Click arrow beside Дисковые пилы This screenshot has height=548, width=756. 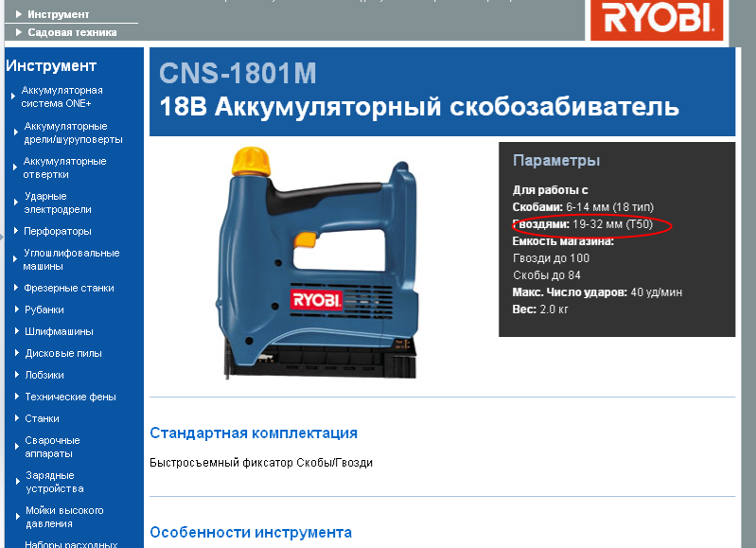[16, 353]
